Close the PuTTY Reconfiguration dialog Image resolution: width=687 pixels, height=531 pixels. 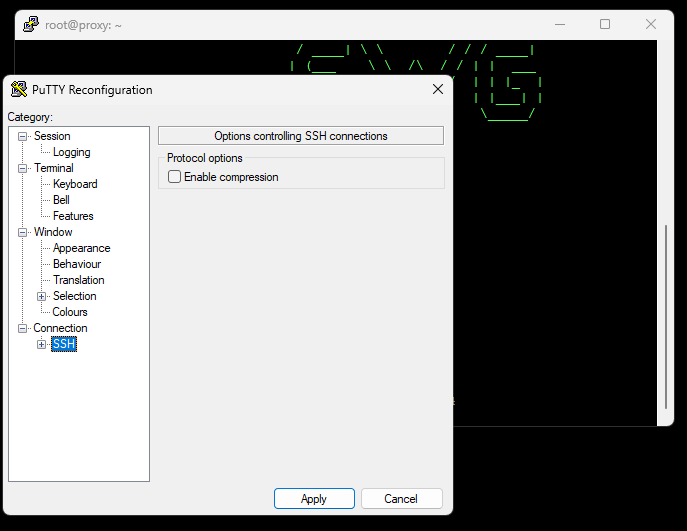(438, 89)
